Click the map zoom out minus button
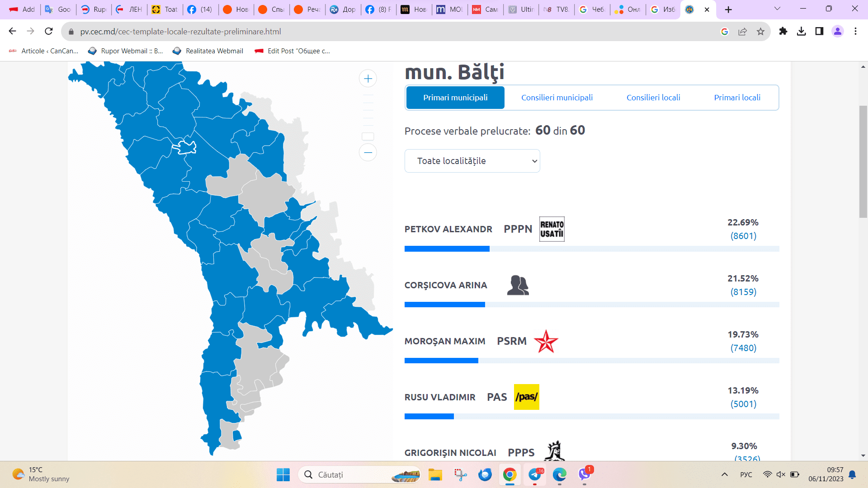This screenshot has height=488, width=868. tap(368, 152)
